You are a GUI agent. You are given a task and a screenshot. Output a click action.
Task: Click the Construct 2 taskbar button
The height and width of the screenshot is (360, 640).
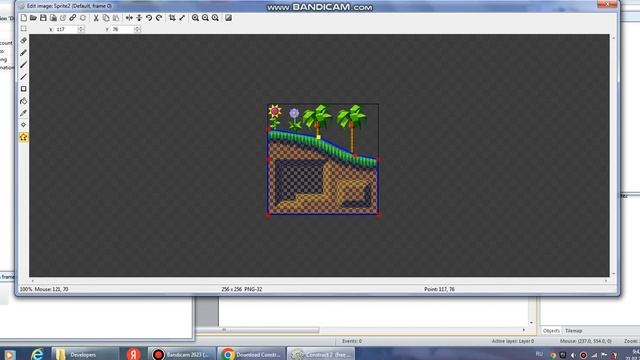click(x=321, y=354)
